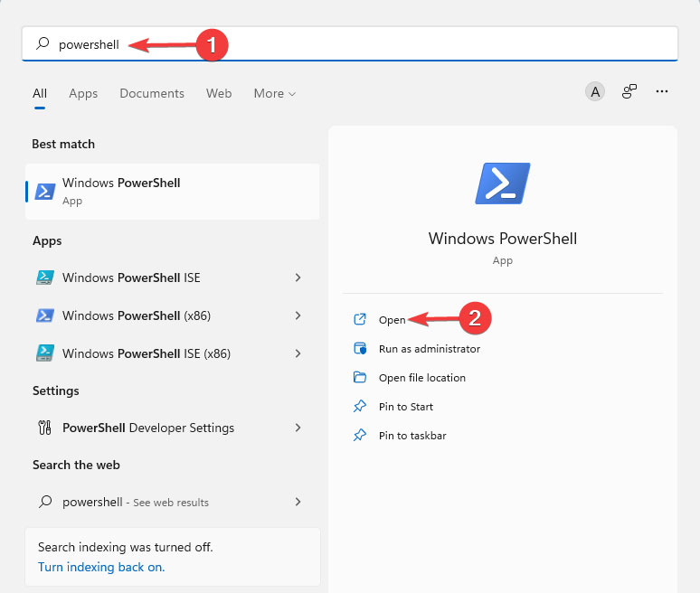Click the Windows PowerShell ISE app icon
Viewport: 700px width, 593px height.
[x=45, y=278]
